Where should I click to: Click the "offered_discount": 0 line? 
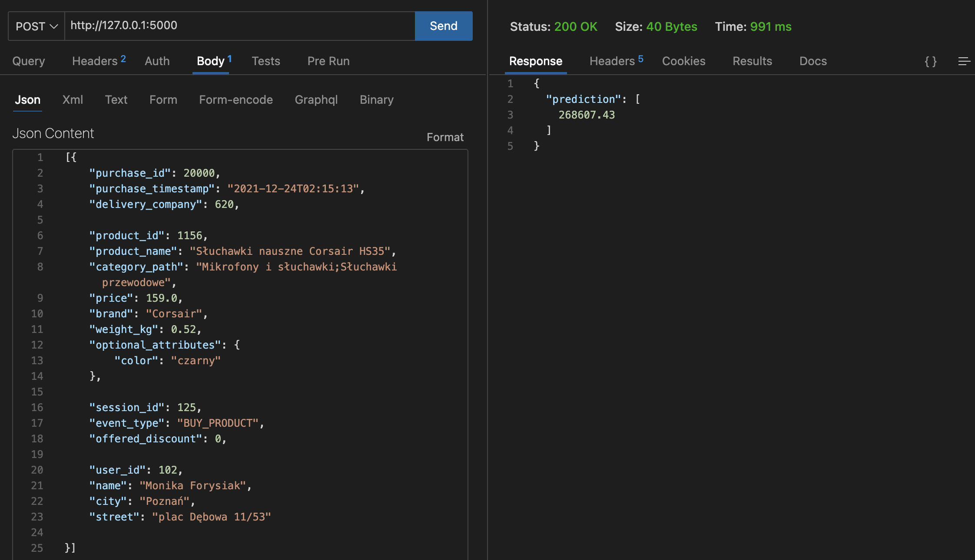tap(158, 439)
